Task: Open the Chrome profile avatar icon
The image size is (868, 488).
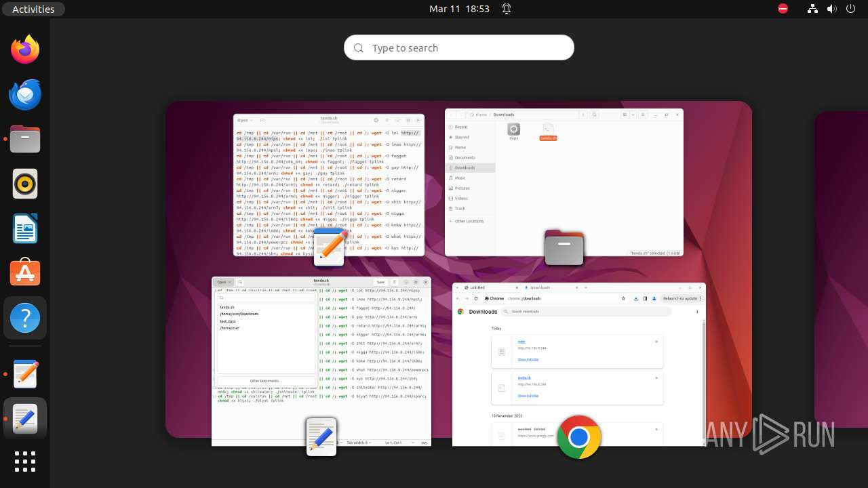Action: click(654, 298)
